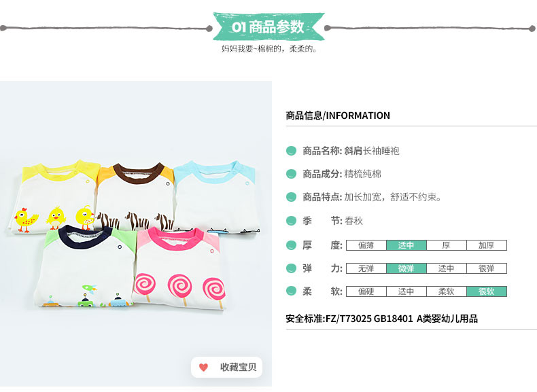Click green bullet beside 厚度
The height and width of the screenshot is (392, 537).
[291, 245]
